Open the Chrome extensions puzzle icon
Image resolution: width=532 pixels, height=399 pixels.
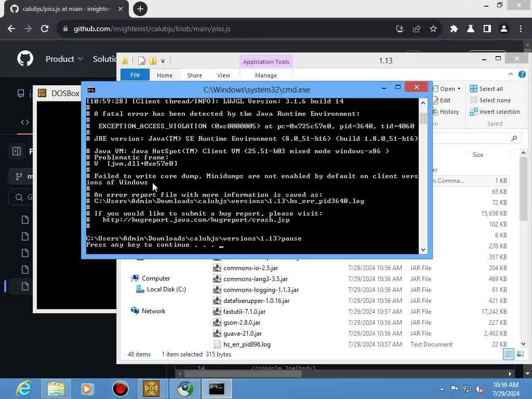pos(454,29)
